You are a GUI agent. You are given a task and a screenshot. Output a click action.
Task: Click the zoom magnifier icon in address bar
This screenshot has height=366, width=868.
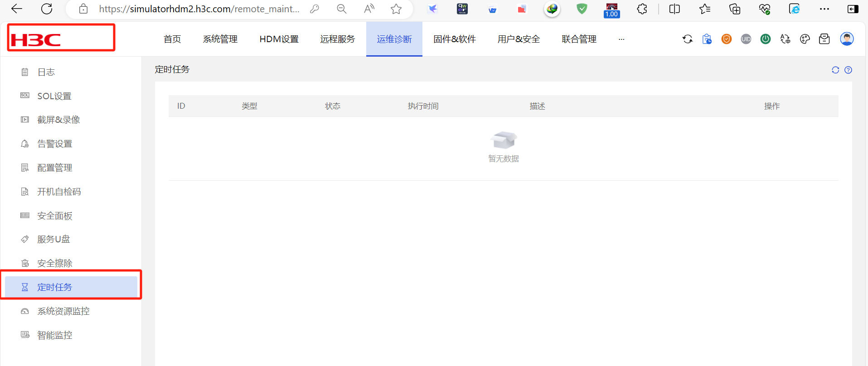click(342, 9)
